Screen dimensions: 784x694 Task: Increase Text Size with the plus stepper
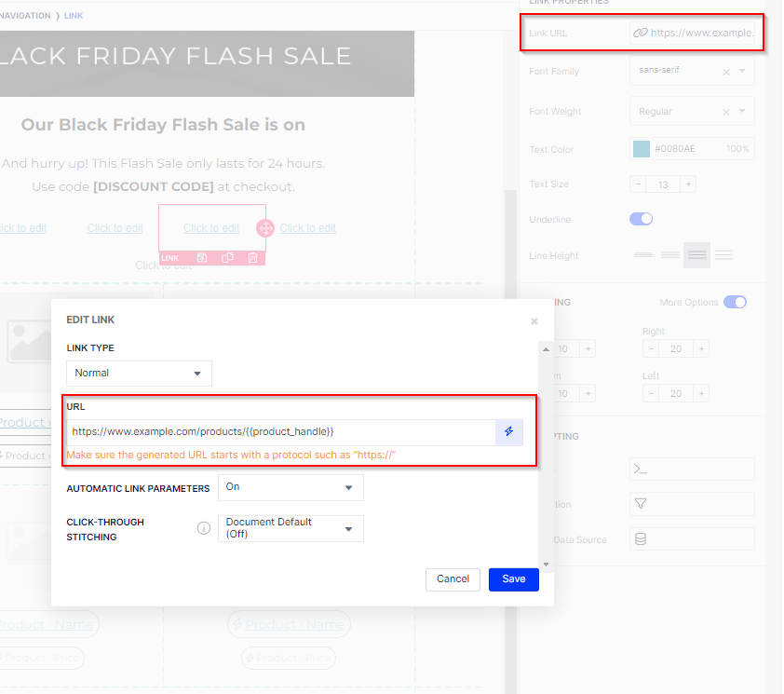(x=686, y=184)
